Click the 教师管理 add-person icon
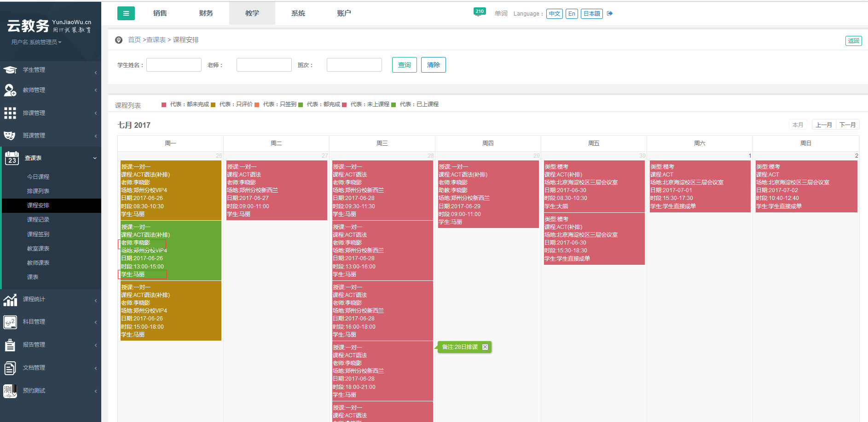This screenshot has width=868, height=422. 10,90
